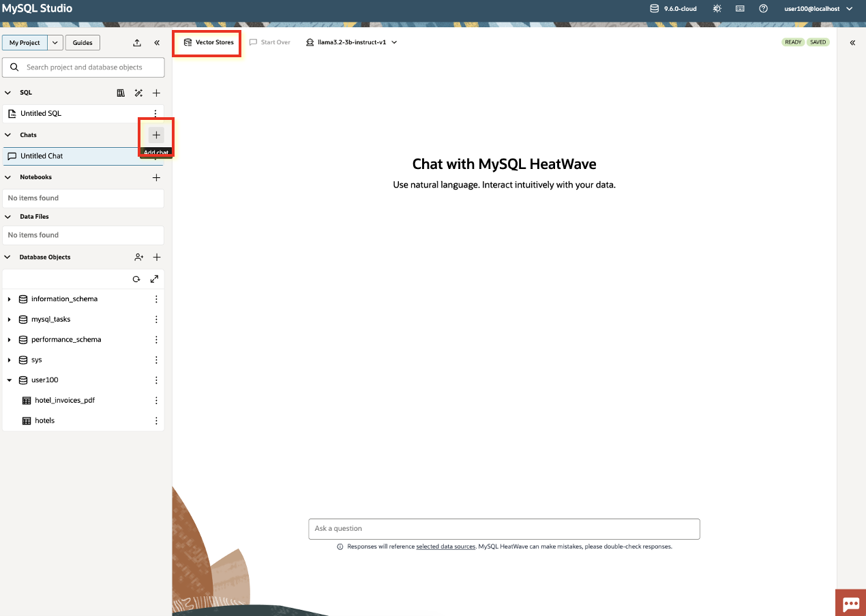
Task: Open actions menu for hotel_invoices_pdf
Action: tap(156, 401)
